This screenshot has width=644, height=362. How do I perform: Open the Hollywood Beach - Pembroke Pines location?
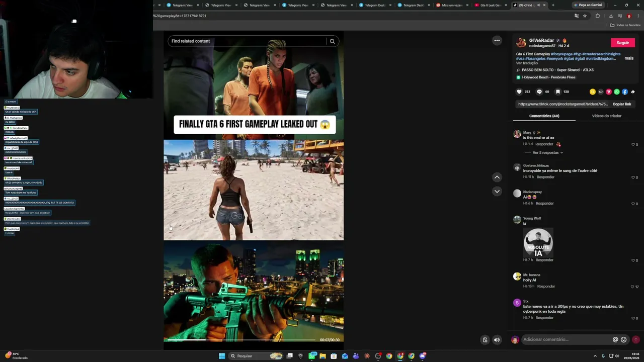(548, 77)
